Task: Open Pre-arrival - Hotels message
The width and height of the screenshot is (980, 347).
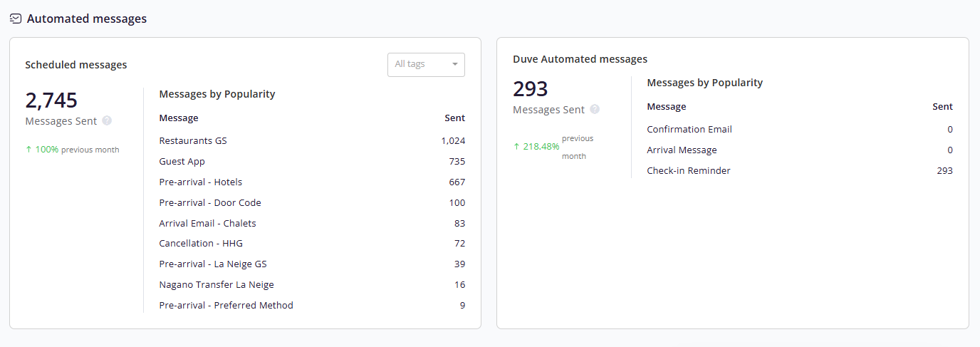Action: 312,182
